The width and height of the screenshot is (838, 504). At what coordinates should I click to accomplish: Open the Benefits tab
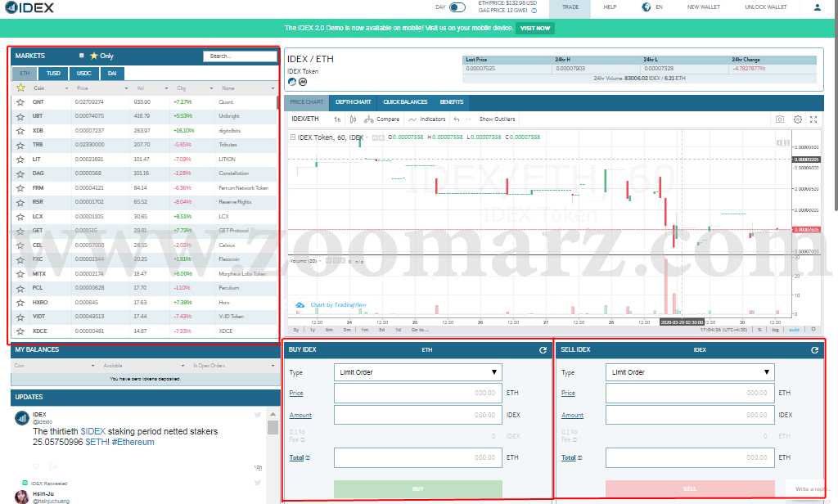point(452,102)
